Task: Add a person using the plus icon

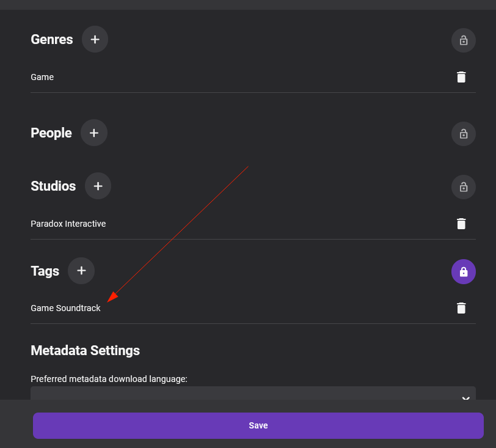Action: 94,133
